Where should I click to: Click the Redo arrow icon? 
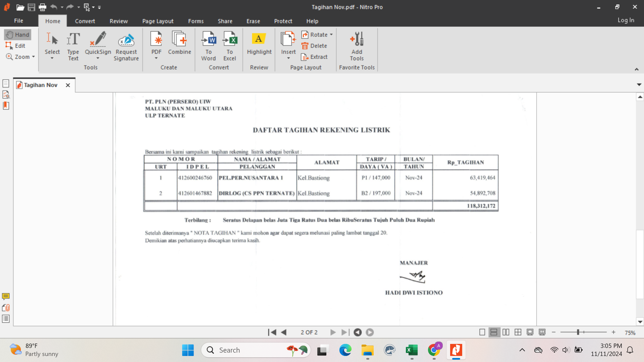(70, 7)
